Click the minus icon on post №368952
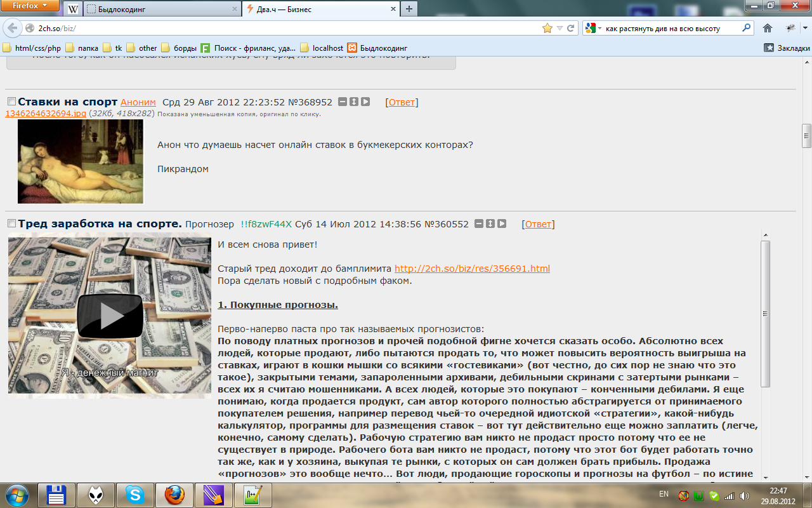The image size is (812, 508). point(343,102)
